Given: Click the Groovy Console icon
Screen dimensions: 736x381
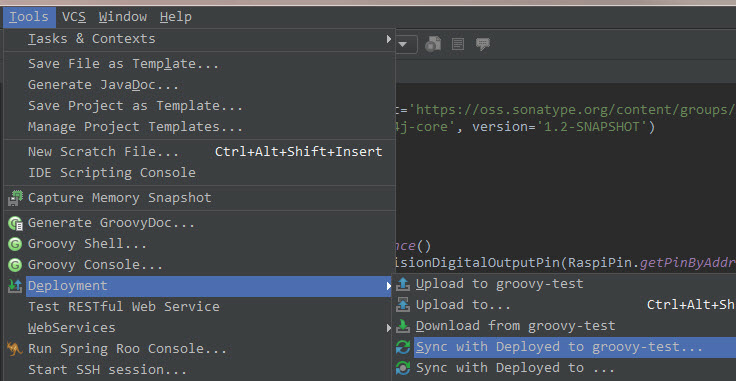Looking at the screenshot, I should (x=15, y=266).
